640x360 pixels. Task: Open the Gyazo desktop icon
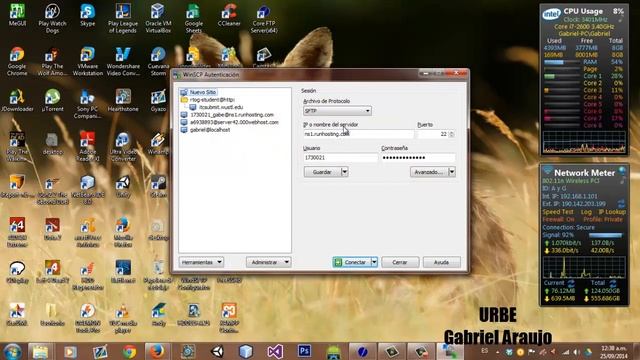pos(158,100)
